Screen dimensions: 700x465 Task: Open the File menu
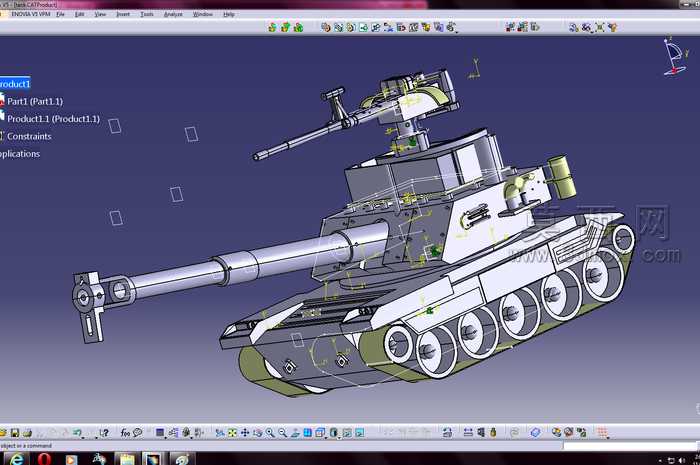click(x=60, y=14)
